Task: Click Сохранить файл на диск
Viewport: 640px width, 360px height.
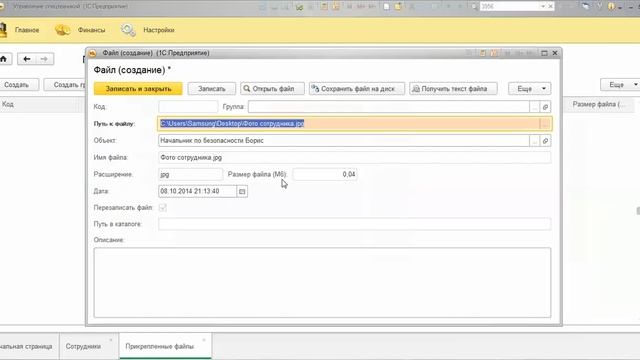Action: click(357, 89)
